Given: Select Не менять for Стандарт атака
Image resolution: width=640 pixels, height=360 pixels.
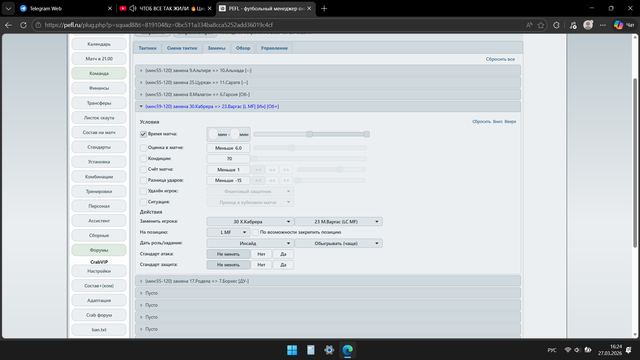Looking at the screenshot, I should [x=228, y=254].
